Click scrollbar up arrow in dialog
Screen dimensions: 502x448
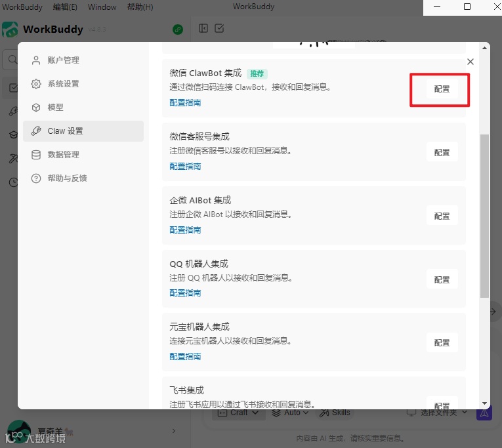pos(484,48)
